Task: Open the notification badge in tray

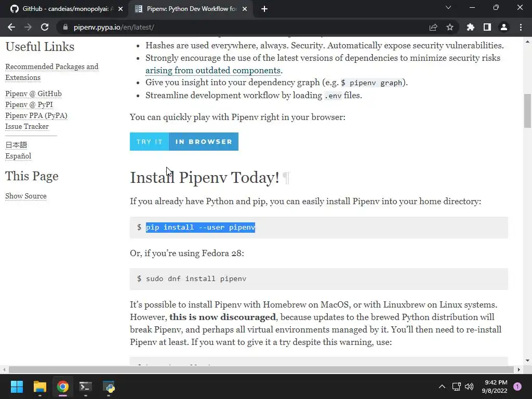Action: (x=517, y=387)
